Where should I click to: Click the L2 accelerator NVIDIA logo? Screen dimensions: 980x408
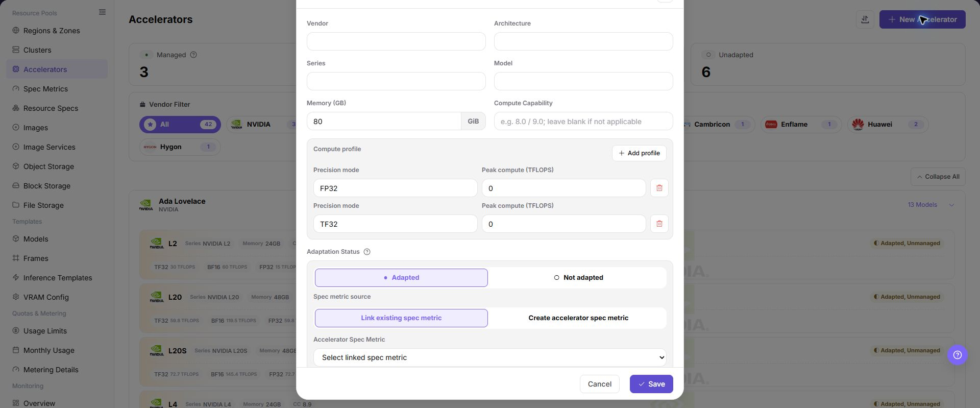point(157,243)
